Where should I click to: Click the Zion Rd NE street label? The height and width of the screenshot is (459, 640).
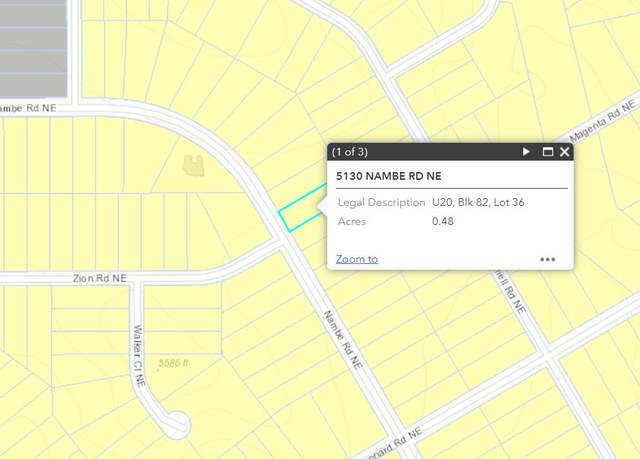100,278
